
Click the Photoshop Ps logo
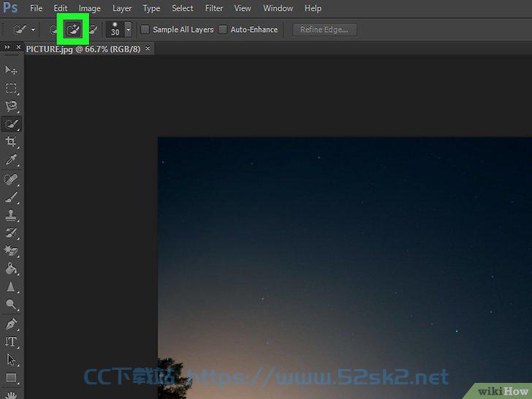pos(10,7)
